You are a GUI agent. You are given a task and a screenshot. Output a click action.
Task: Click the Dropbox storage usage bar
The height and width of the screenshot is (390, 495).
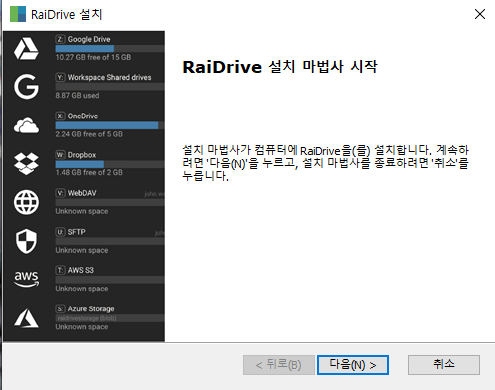pyautogui.click(x=110, y=164)
